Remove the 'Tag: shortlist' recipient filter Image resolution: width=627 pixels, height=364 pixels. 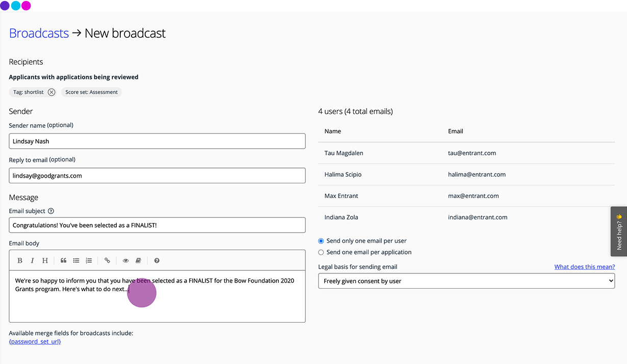coord(50,92)
